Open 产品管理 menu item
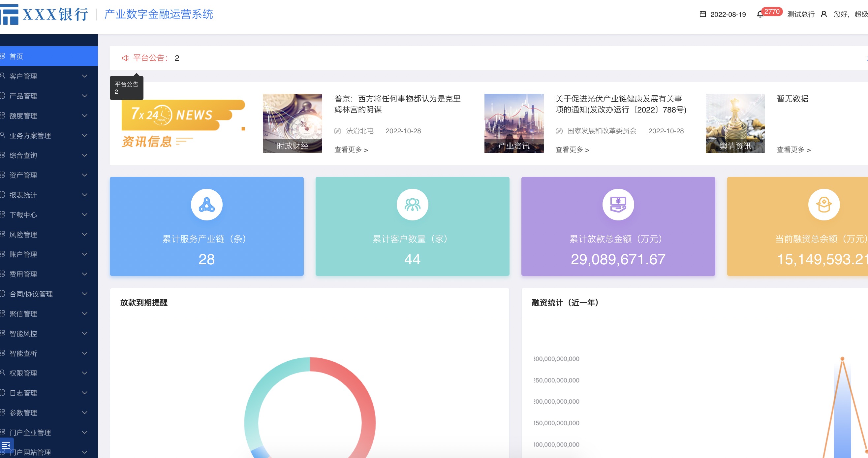The width and height of the screenshot is (868, 458). 49,96
